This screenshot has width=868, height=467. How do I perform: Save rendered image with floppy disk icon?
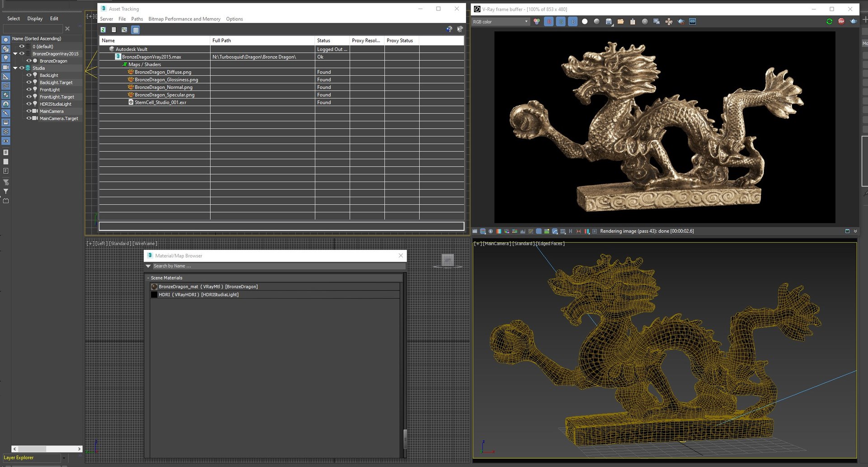coord(609,22)
